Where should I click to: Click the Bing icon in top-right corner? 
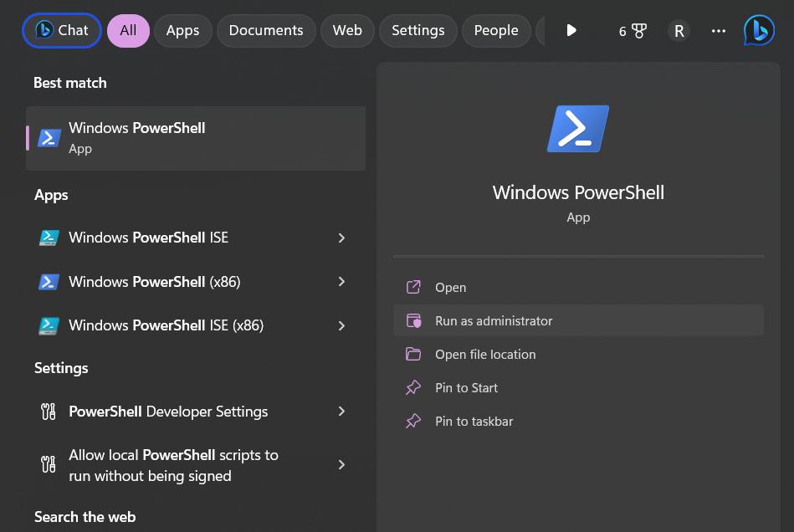[759, 31]
